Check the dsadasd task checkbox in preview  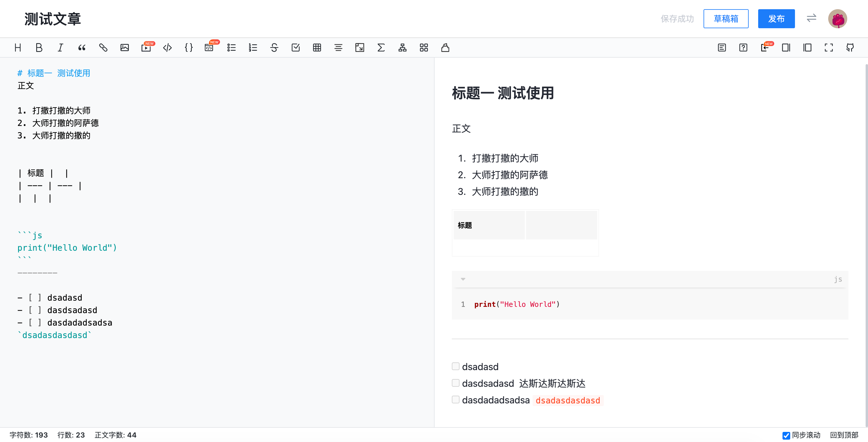point(456,366)
